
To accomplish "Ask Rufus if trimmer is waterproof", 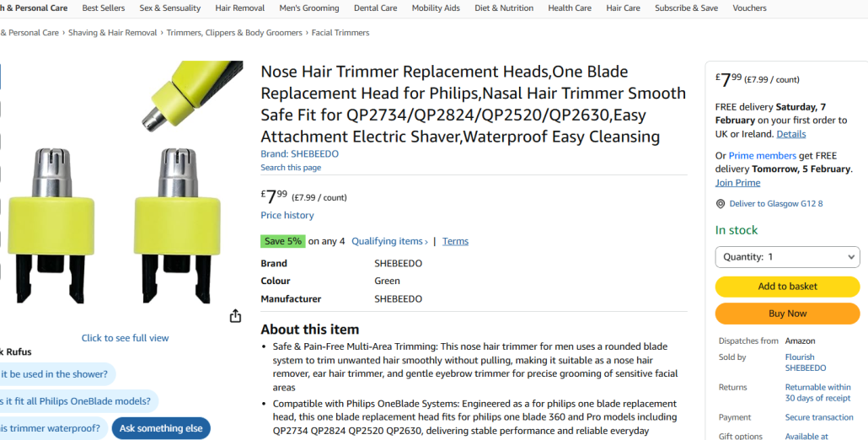I will tap(52, 428).
